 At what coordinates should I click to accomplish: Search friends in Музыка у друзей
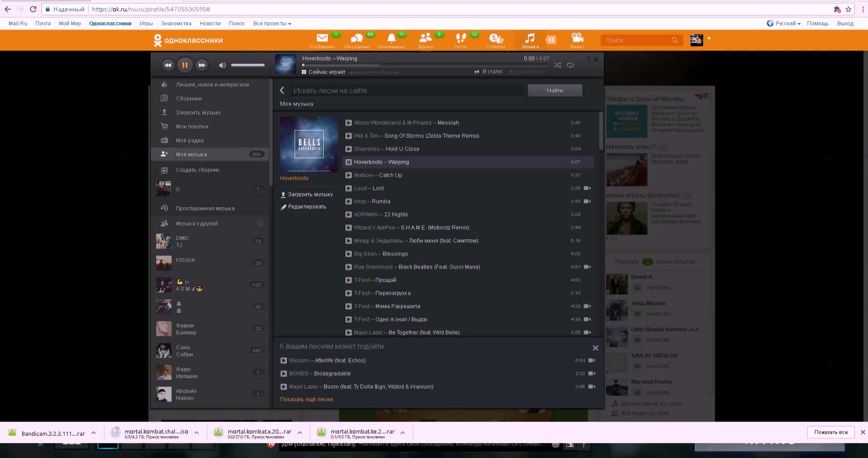coord(260,224)
